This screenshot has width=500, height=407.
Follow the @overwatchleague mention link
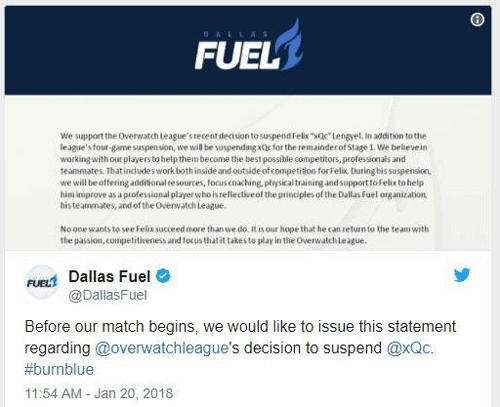[162, 348]
